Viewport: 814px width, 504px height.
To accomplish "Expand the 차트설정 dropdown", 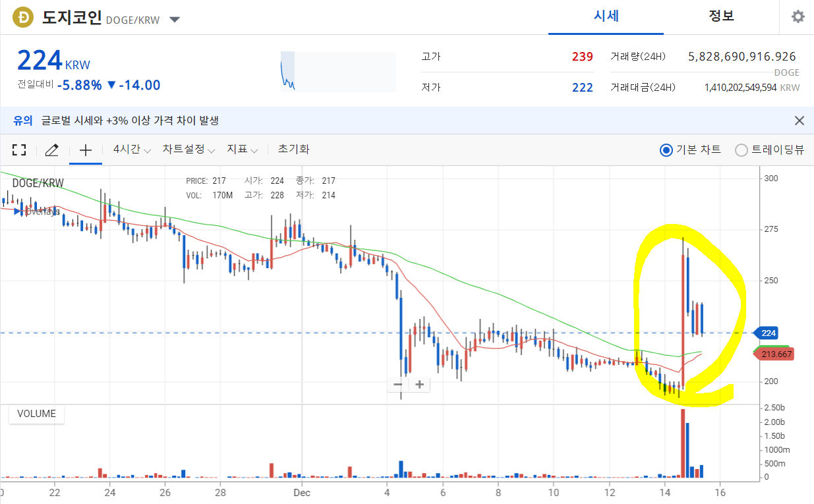I will click(x=189, y=150).
